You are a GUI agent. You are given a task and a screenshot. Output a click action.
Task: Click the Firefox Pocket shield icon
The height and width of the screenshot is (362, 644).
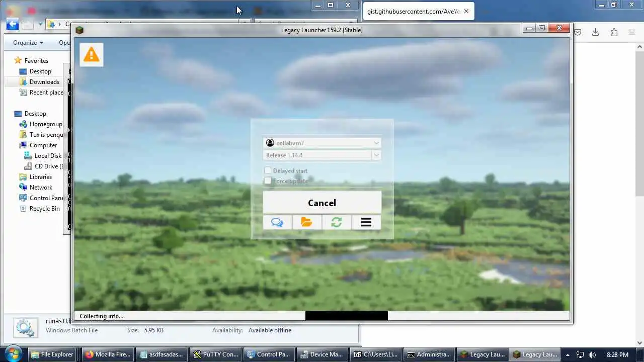(x=578, y=32)
